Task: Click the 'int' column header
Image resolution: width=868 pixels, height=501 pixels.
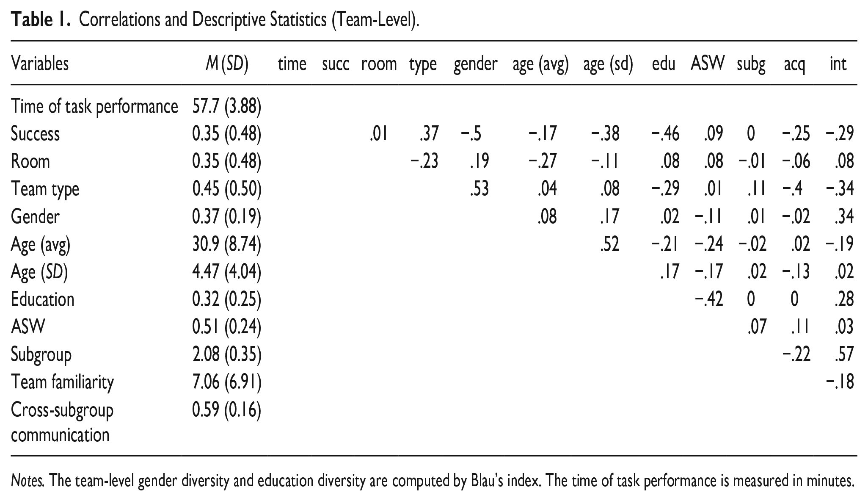Action: [838, 64]
